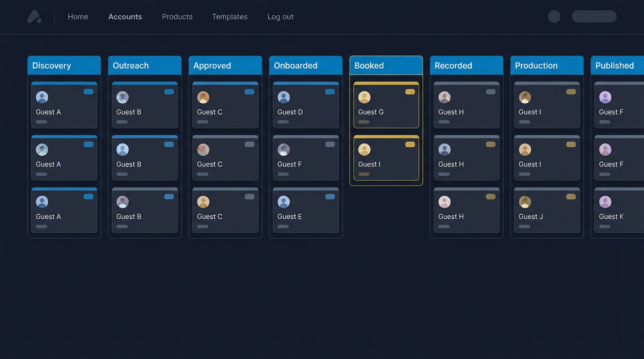Navigate to Products
644x359 pixels.
tap(177, 17)
